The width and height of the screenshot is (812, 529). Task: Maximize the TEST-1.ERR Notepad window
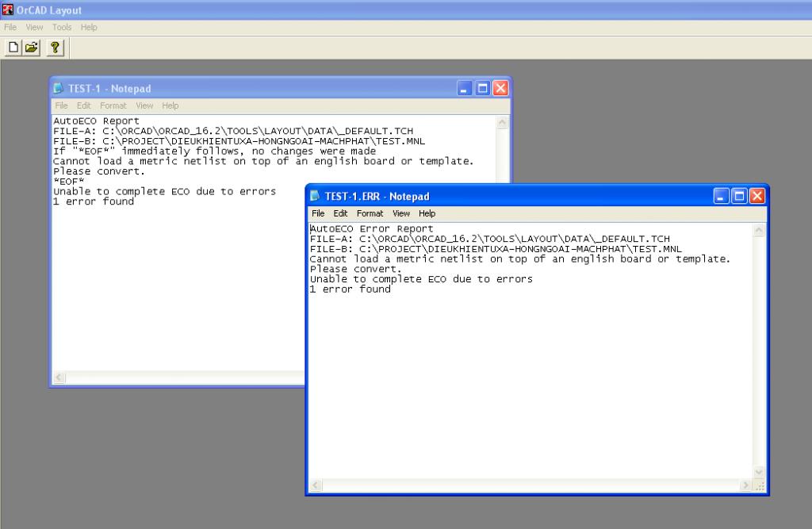[740, 196]
